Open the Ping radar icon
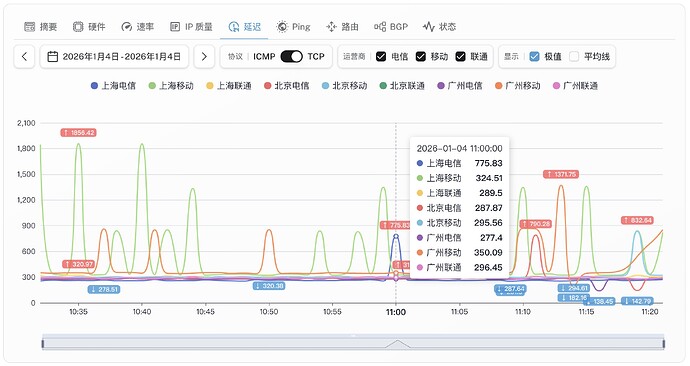690x366 pixels. tap(282, 27)
